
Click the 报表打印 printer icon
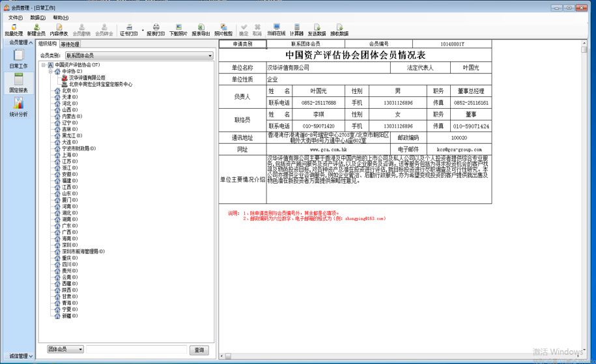point(156,29)
